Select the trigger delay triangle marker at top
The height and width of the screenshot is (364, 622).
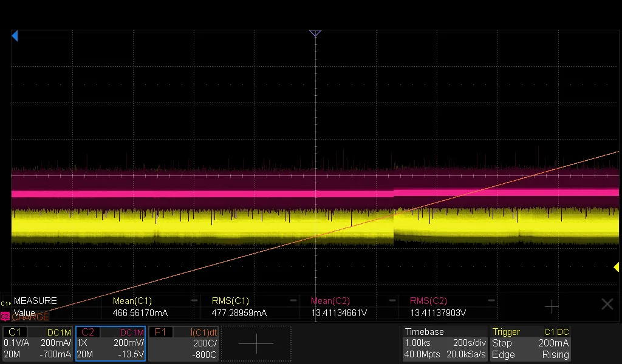click(315, 33)
